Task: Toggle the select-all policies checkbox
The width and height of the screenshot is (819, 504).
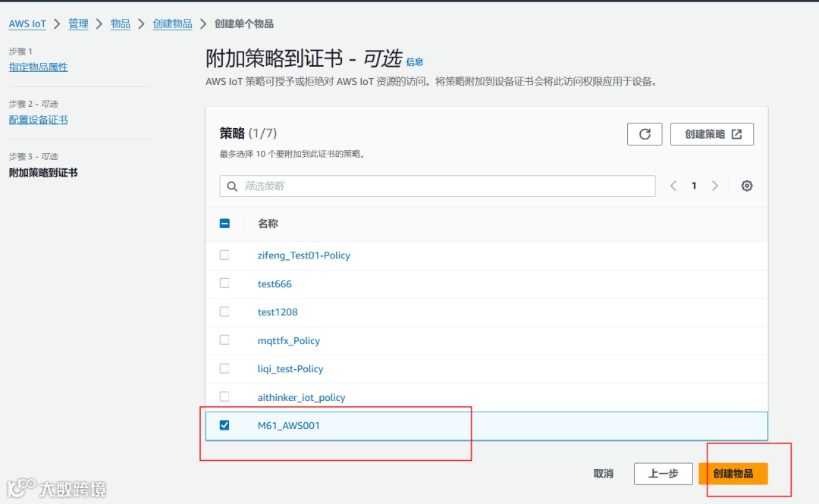Action: pos(224,224)
